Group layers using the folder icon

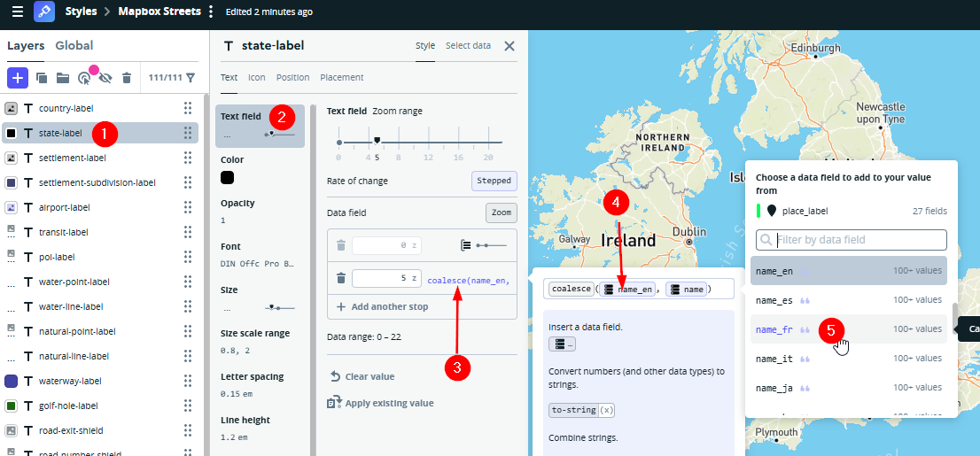[63, 78]
